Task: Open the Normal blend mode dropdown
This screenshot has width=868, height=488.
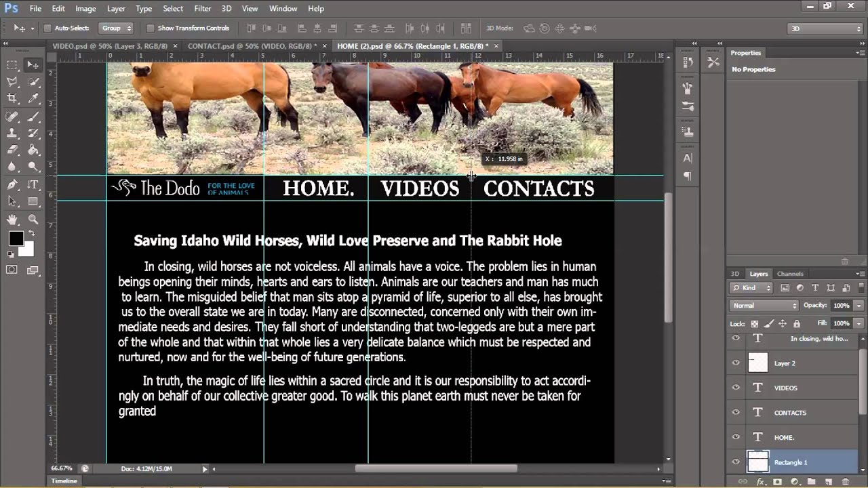Action: pyautogui.click(x=764, y=306)
